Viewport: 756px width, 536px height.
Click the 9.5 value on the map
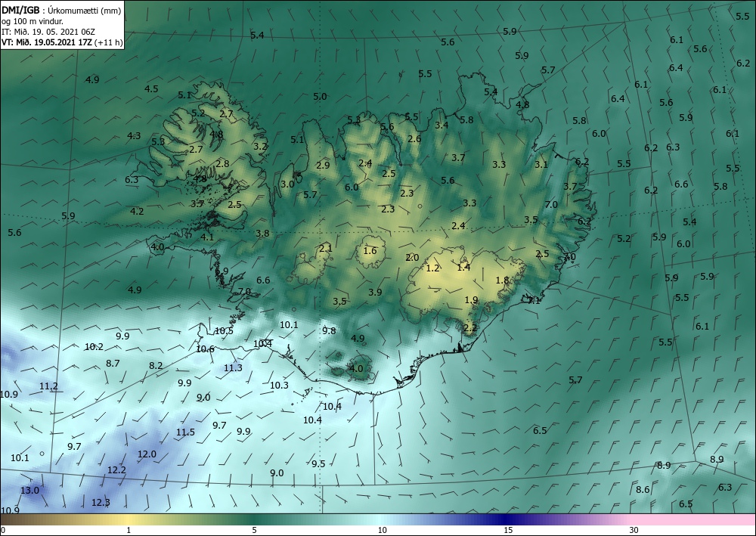pos(318,463)
